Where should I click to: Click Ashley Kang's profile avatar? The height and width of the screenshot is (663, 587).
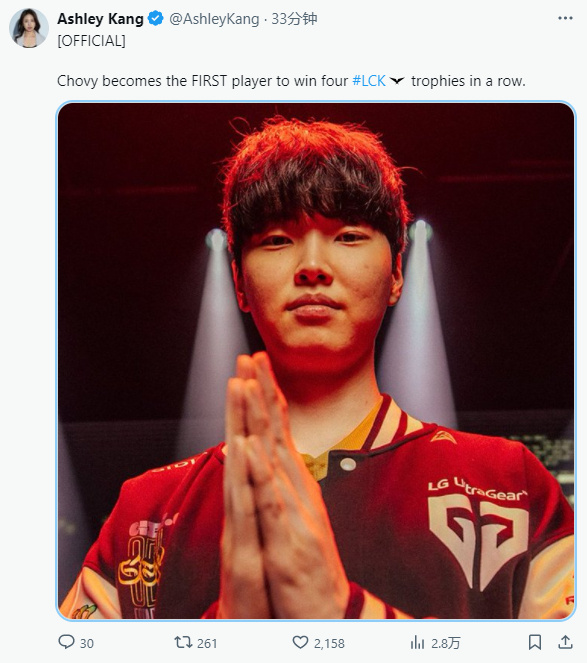point(29,28)
